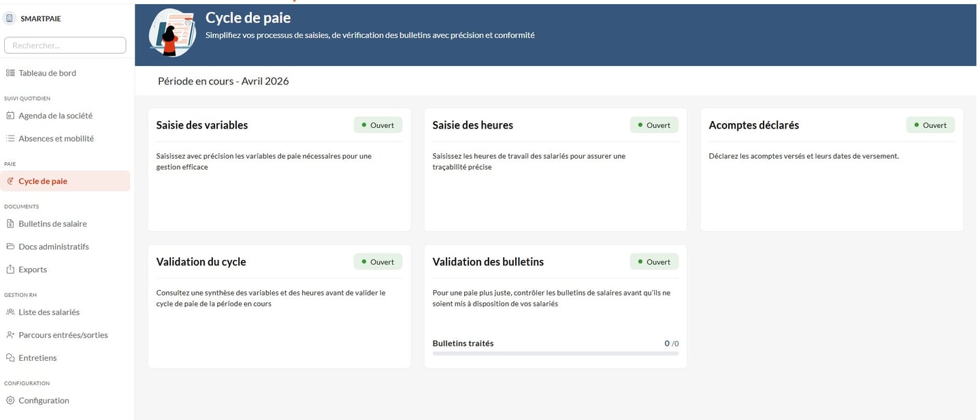This screenshot has width=980, height=420.
Task: Click the Absences et mobilité list icon
Action: (x=10, y=138)
